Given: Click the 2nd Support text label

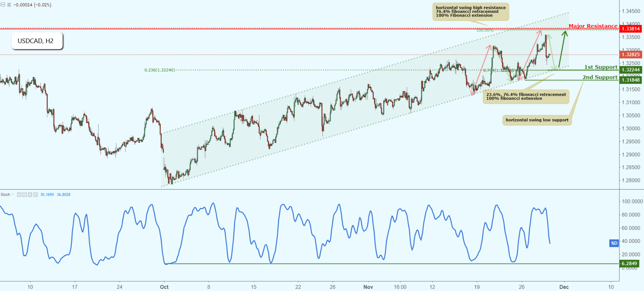Looking at the screenshot, I should click(x=600, y=77).
